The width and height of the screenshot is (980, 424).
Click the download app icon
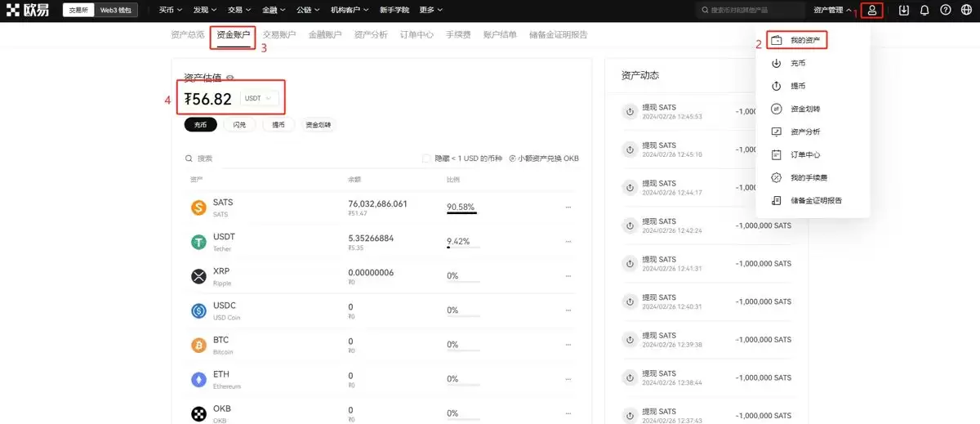click(903, 11)
